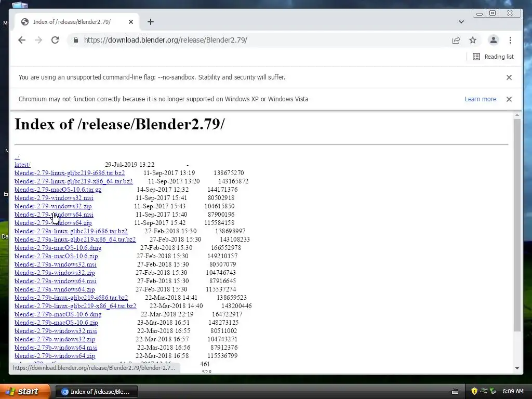Image resolution: width=532 pixels, height=399 pixels.
Task: Open the Reading list panel
Action: click(494, 57)
